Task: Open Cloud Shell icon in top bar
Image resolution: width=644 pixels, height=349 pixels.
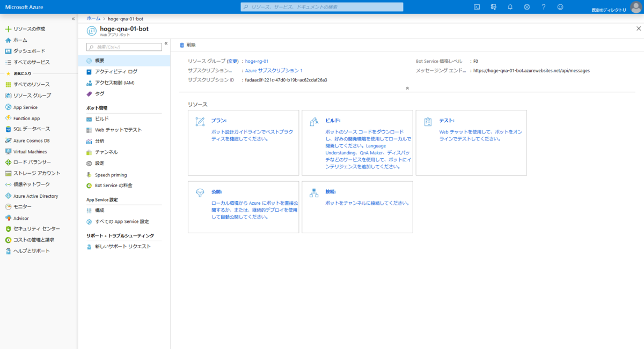Action: 477,7
